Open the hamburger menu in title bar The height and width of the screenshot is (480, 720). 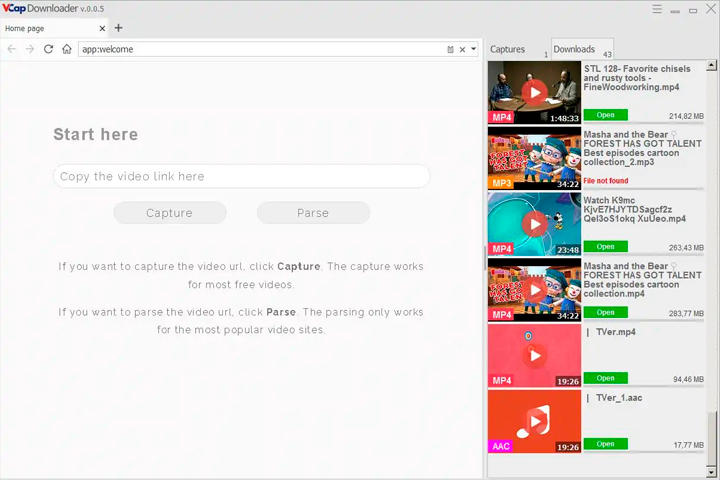point(657,9)
